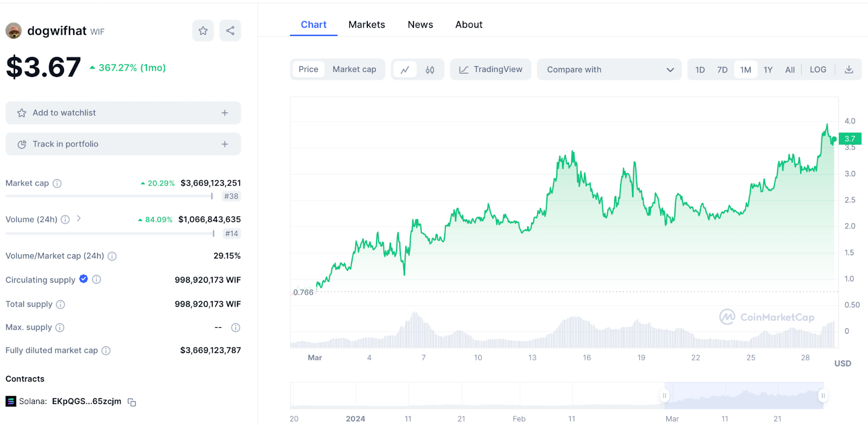This screenshot has width=868, height=425.
Task: Open the Fully diluted market cap info icon
Action: [106, 351]
